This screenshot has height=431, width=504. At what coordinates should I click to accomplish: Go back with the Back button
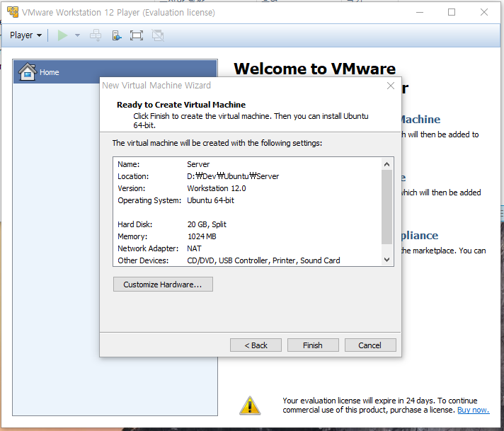[256, 345]
